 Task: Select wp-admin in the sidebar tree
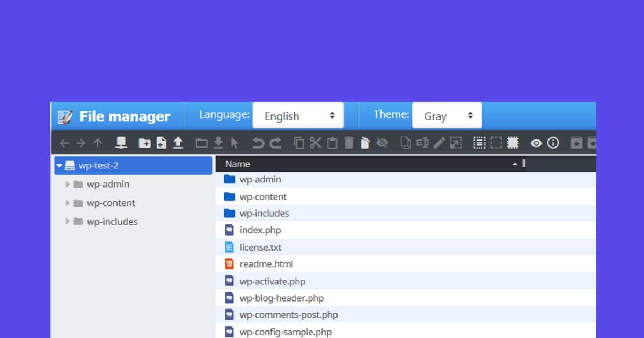point(107,184)
